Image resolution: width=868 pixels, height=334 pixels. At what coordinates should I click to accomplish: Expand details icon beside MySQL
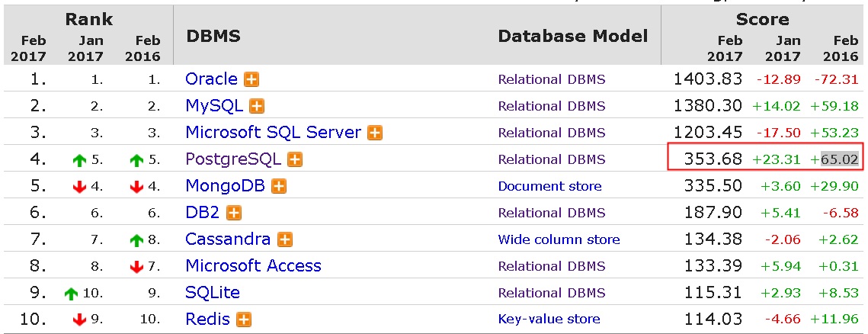point(258,106)
